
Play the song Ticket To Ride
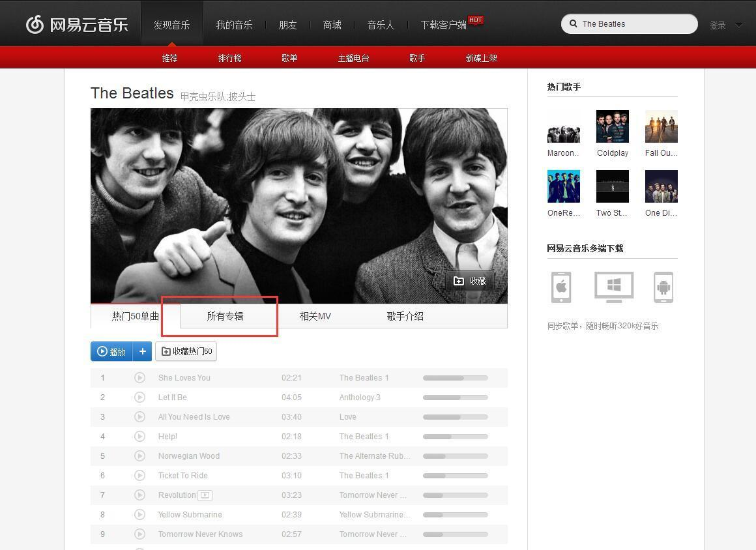pos(139,475)
